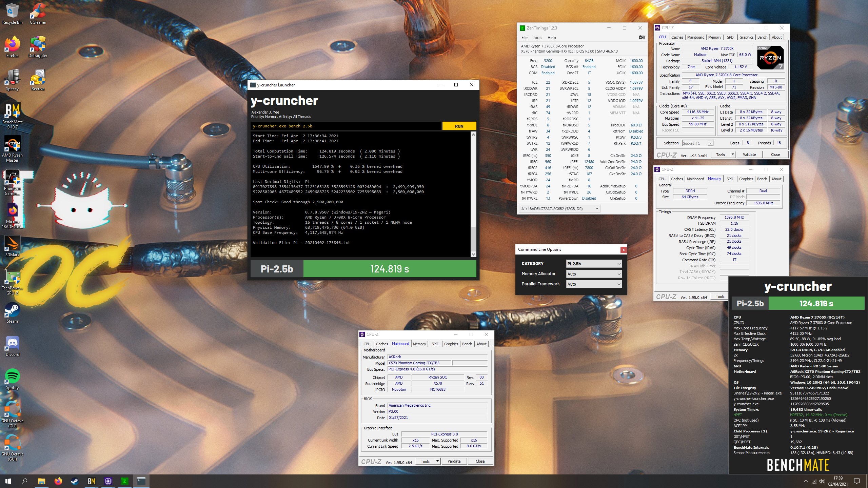868x488 pixels.
Task: Open the Parallel Framework dropdown
Action: pyautogui.click(x=594, y=284)
